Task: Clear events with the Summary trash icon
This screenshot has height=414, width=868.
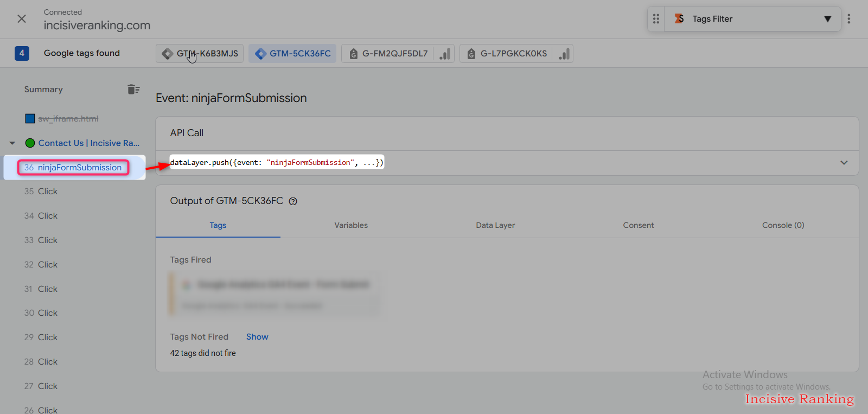Action: (x=133, y=89)
